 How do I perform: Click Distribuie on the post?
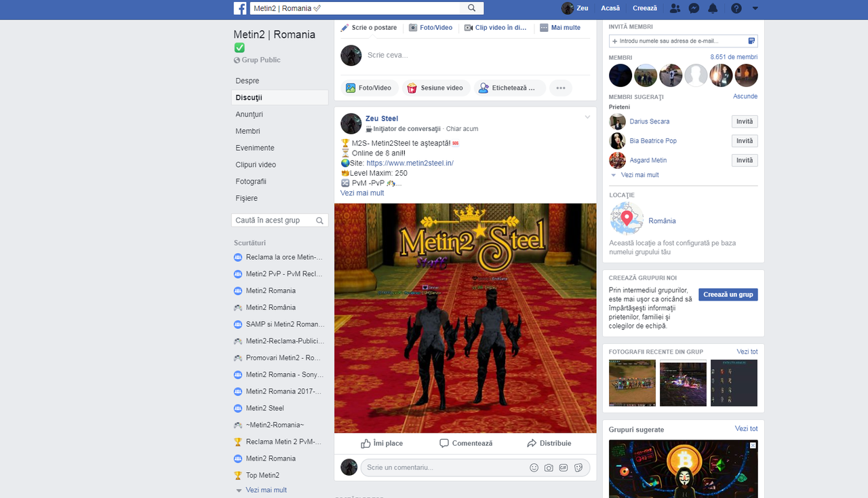coord(549,443)
